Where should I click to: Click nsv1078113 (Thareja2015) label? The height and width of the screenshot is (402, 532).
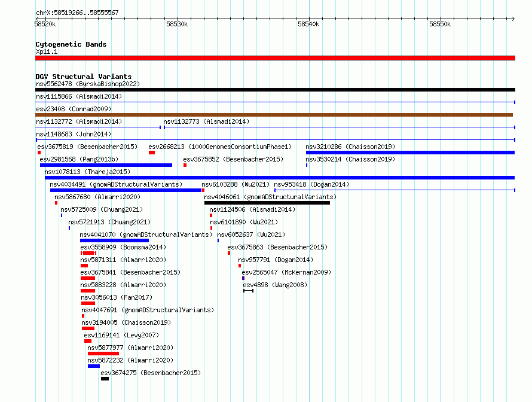[x=87, y=172]
